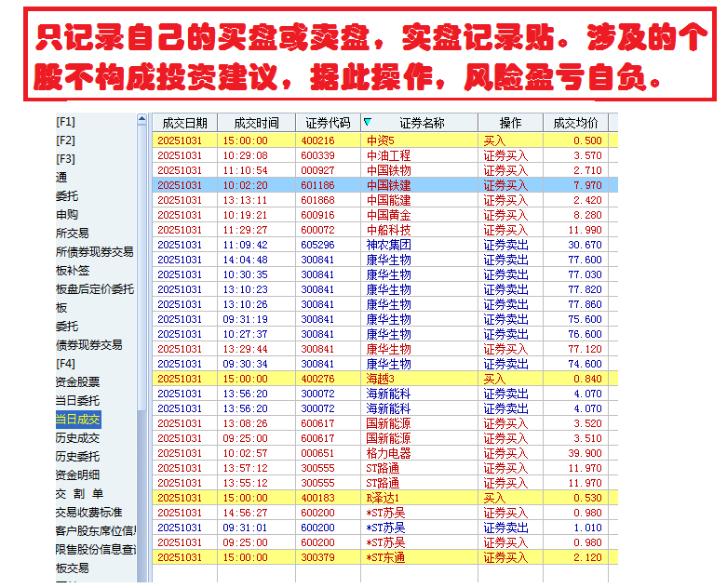727x588 pixels.
Task: Select the highlighted 中国铁建 row
Action: [384, 185]
